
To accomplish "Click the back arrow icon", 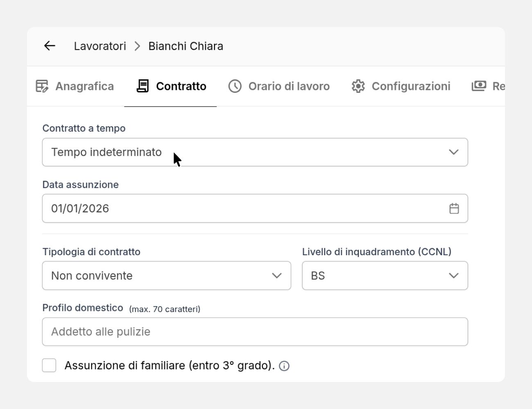I will [50, 46].
